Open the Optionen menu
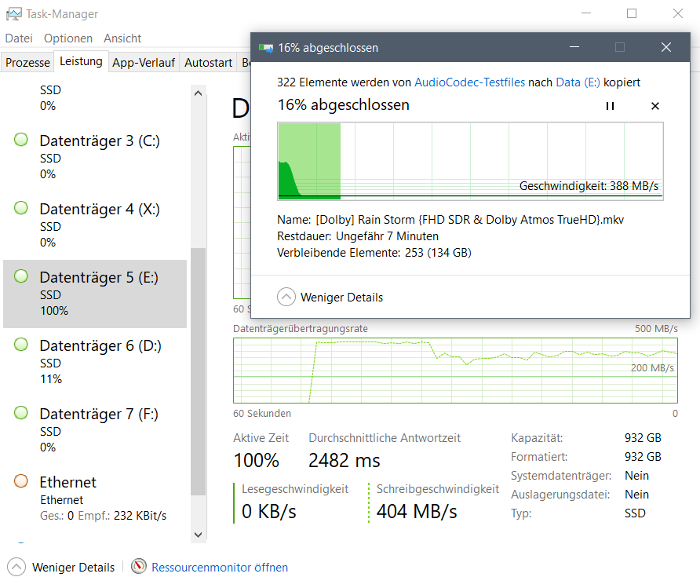 [x=67, y=38]
